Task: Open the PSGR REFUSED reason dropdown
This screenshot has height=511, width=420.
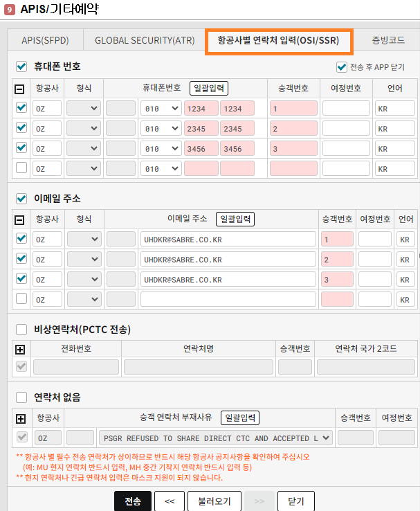Action: pyautogui.click(x=215, y=438)
